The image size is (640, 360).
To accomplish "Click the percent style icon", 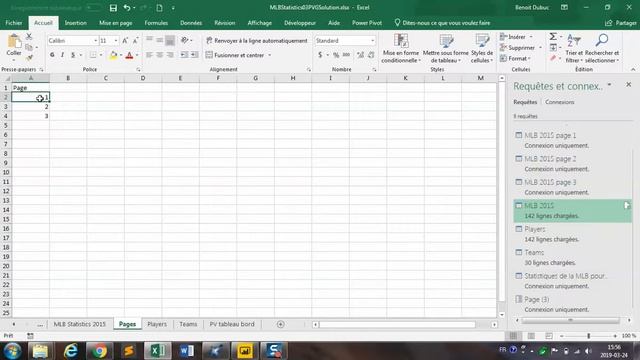I will click(336, 55).
